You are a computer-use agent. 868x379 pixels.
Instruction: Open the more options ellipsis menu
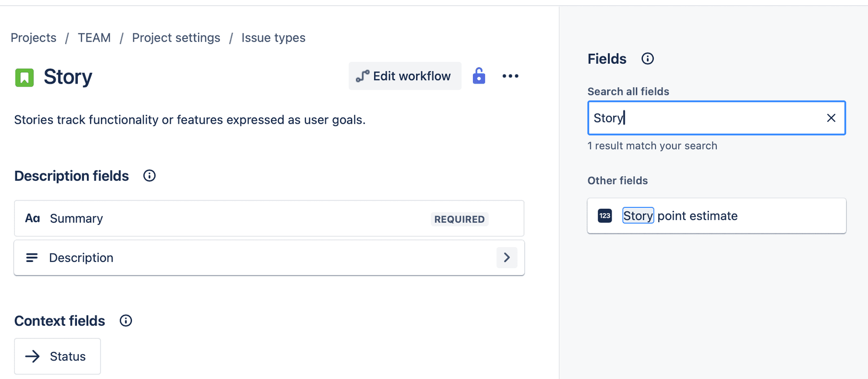pyautogui.click(x=510, y=76)
